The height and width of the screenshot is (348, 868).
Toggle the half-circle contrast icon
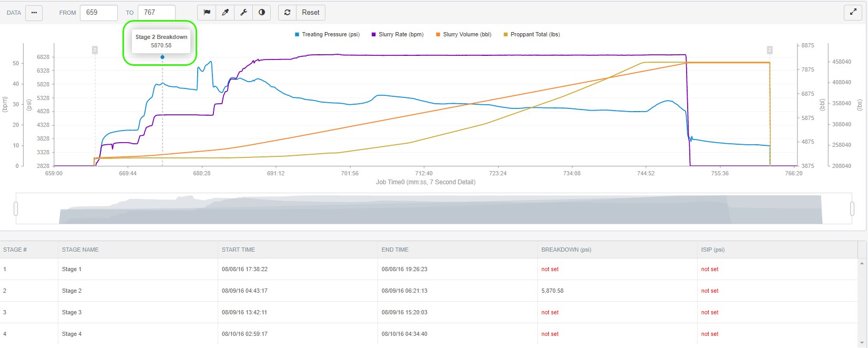tap(262, 13)
